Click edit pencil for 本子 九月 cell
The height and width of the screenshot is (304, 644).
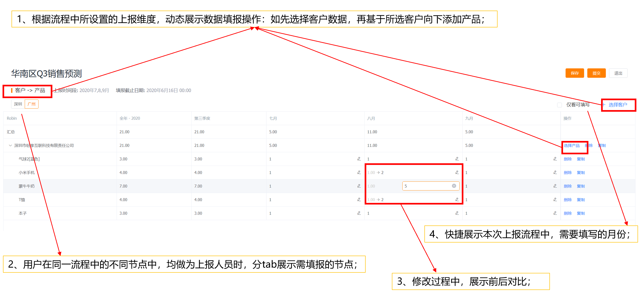click(555, 213)
